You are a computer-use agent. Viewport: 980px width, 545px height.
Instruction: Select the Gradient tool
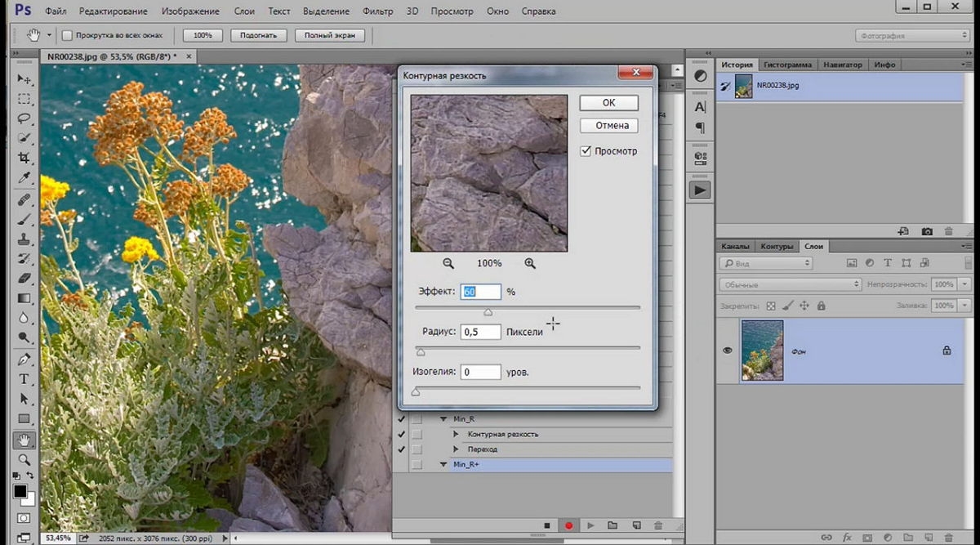point(24,298)
